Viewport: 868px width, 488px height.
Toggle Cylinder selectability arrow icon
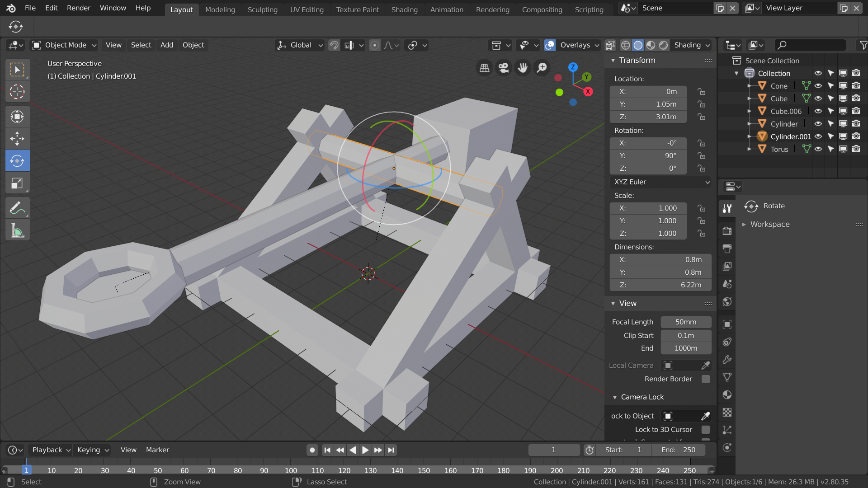tap(831, 124)
